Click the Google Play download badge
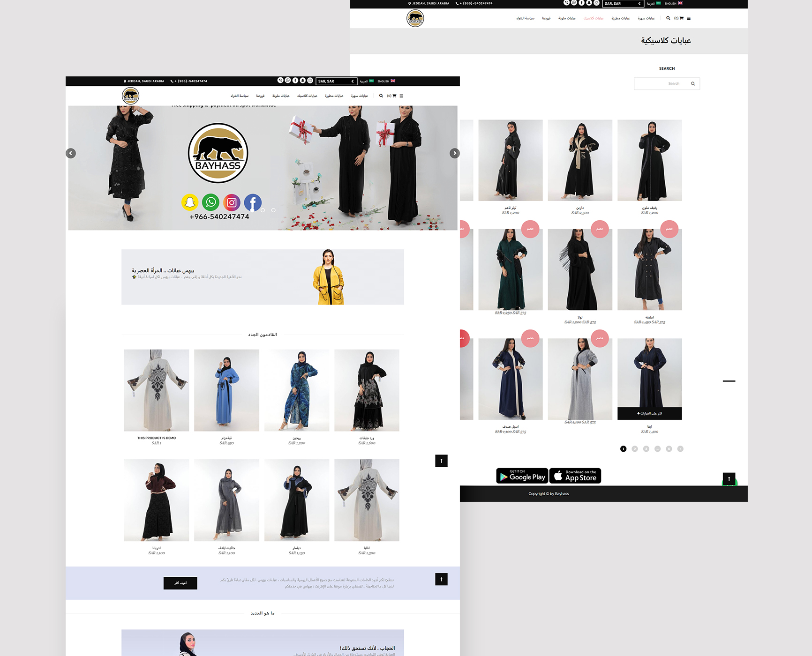 click(522, 476)
